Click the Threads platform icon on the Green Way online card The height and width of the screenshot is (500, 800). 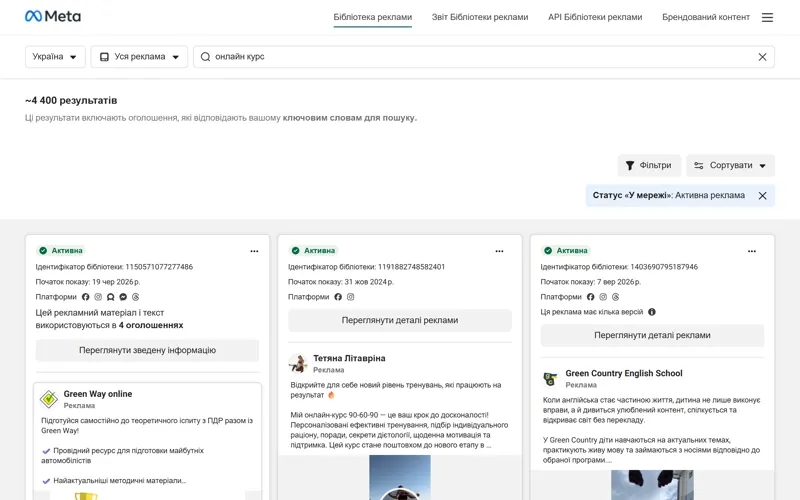click(135, 296)
